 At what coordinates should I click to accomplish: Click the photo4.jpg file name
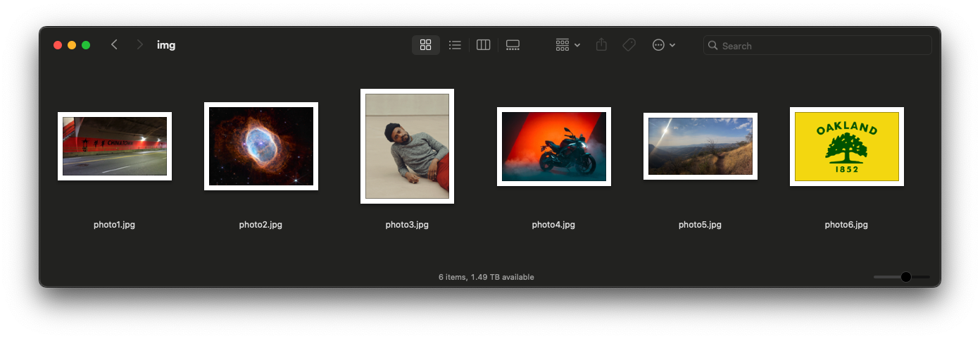553,225
